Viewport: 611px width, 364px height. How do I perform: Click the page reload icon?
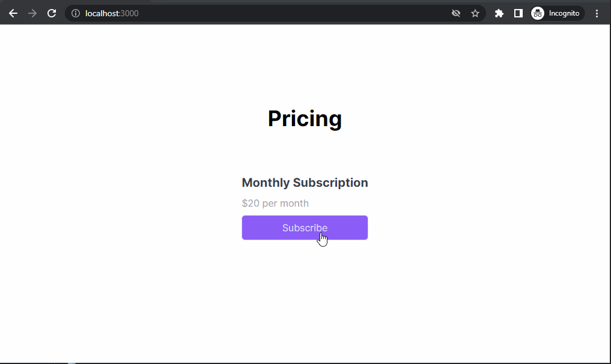52,13
